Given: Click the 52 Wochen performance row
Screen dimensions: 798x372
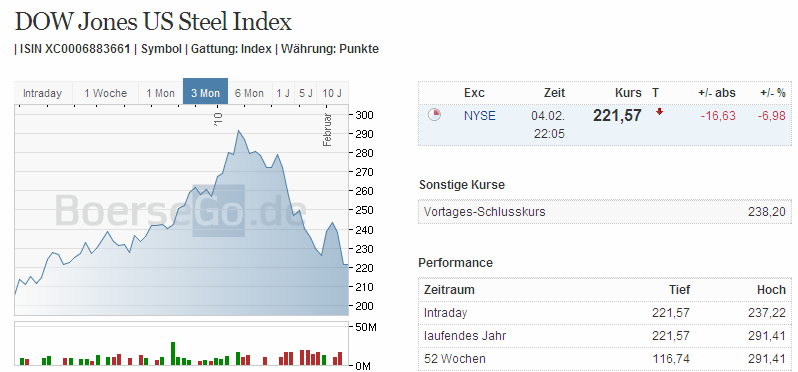Looking at the screenshot, I should click(x=605, y=359).
